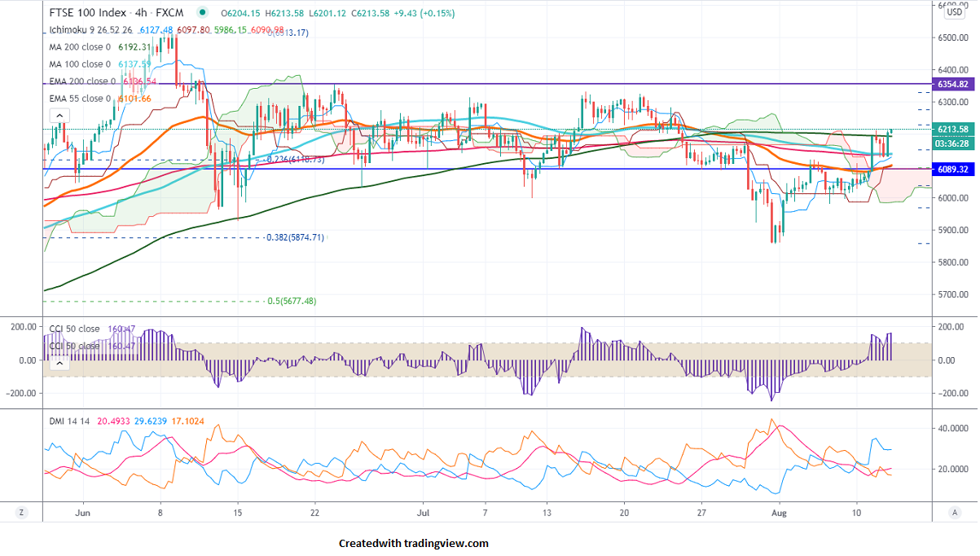This screenshot has width=980, height=556.
Task: Click the current price label 6213.58
Action: point(952,130)
